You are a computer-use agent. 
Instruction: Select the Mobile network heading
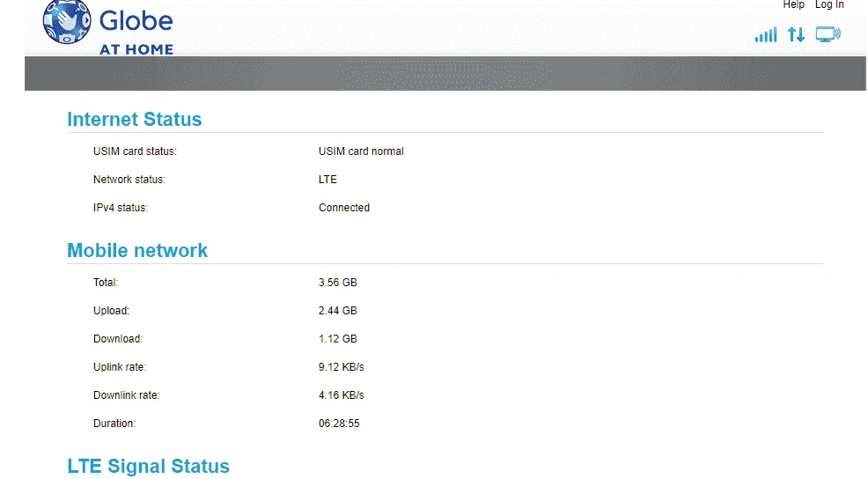(x=137, y=250)
